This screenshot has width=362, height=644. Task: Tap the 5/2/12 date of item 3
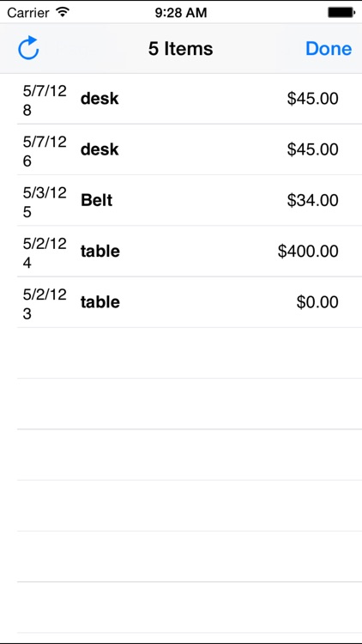coord(45,294)
